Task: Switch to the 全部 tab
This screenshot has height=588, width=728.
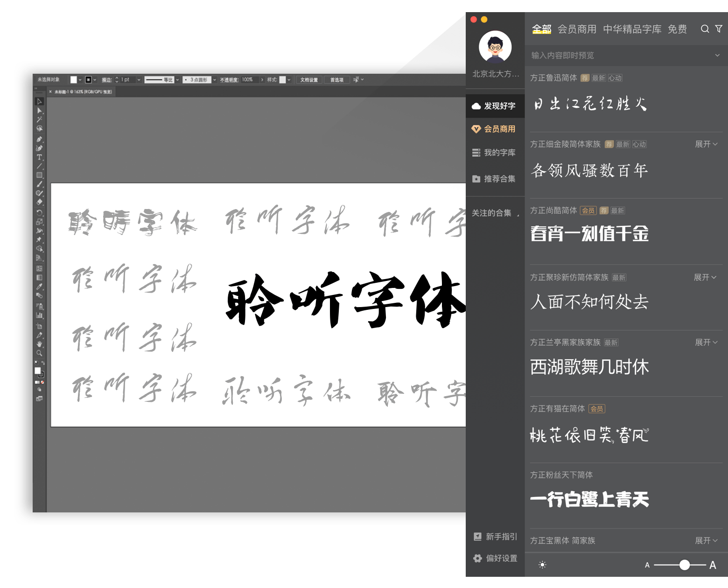Action: pos(542,29)
